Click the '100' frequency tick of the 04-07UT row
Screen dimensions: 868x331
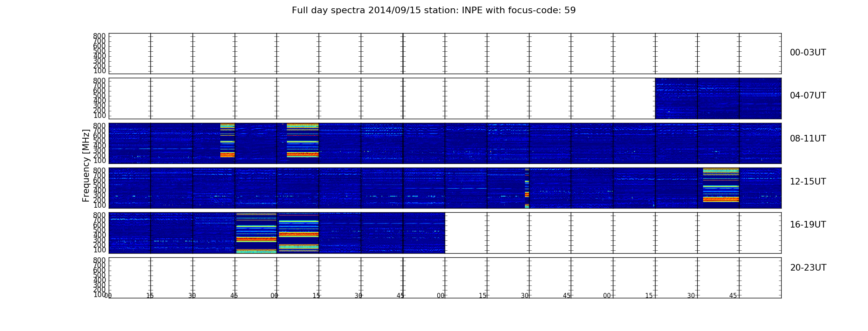tap(100, 115)
